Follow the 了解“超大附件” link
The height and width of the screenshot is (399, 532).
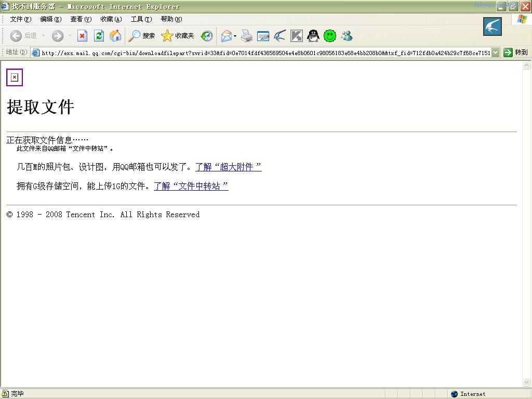tap(228, 167)
